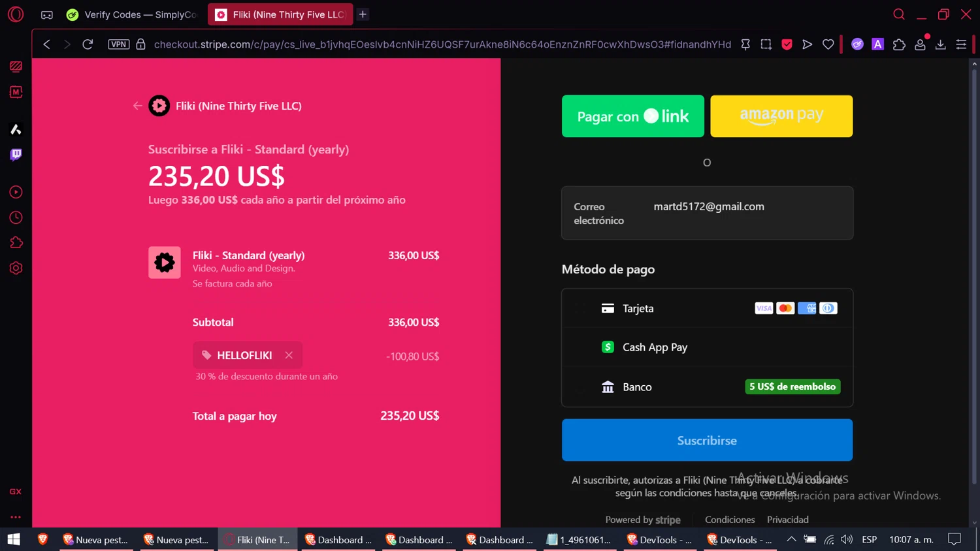Image resolution: width=980 pixels, height=551 pixels.
Task: Open the My Flow send icon
Action: (x=808, y=44)
